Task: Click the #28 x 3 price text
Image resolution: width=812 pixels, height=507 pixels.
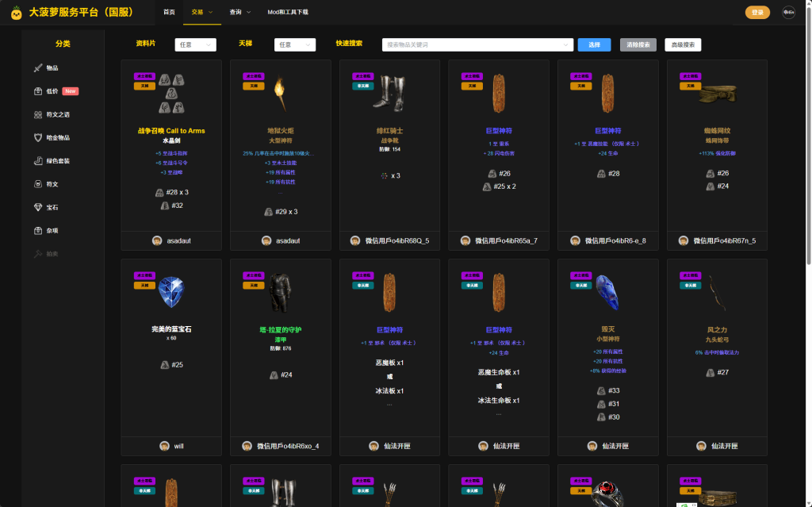Action: [x=177, y=192]
